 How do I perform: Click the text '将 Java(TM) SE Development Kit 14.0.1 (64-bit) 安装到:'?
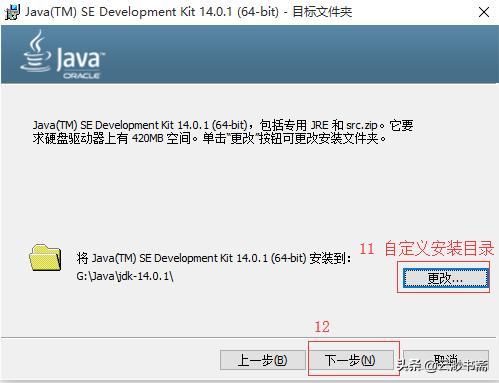[214, 258]
